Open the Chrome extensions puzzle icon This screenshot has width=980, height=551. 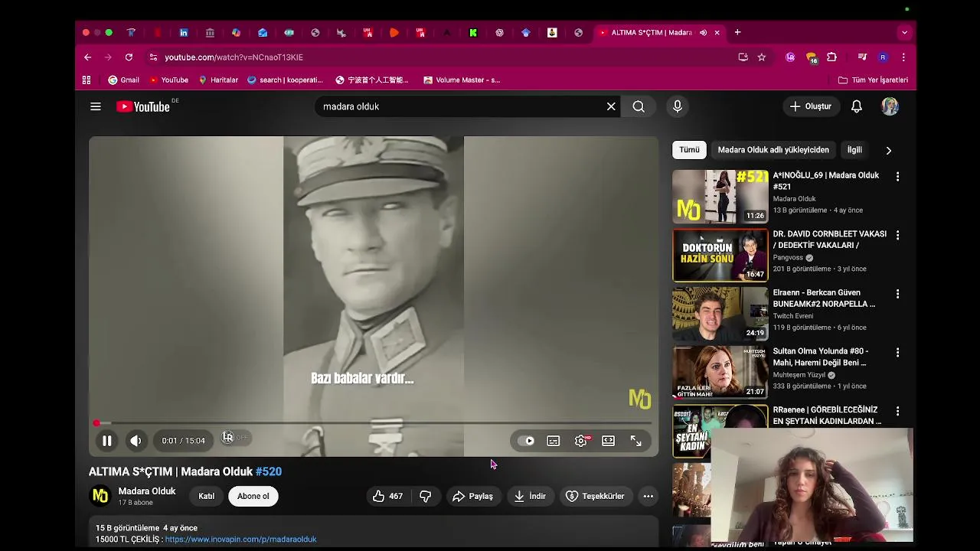coord(832,57)
